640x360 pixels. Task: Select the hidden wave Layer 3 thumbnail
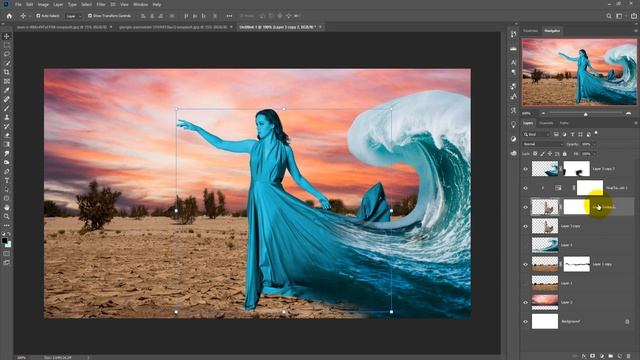545,245
